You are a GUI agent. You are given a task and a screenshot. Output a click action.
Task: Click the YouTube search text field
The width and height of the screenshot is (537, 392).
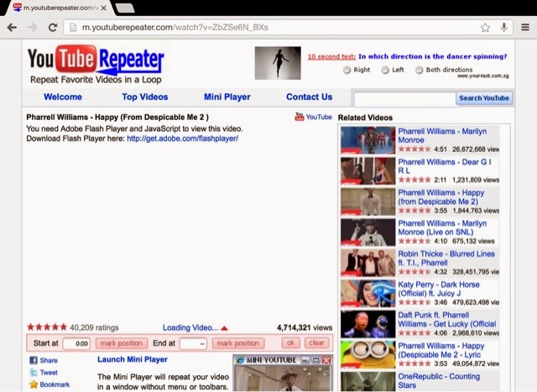pyautogui.click(x=404, y=99)
